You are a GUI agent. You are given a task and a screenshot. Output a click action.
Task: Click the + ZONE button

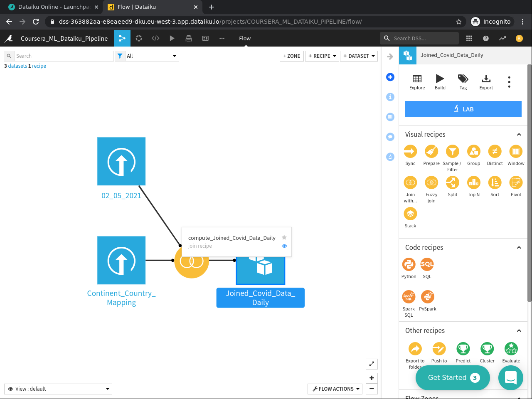[292, 56]
